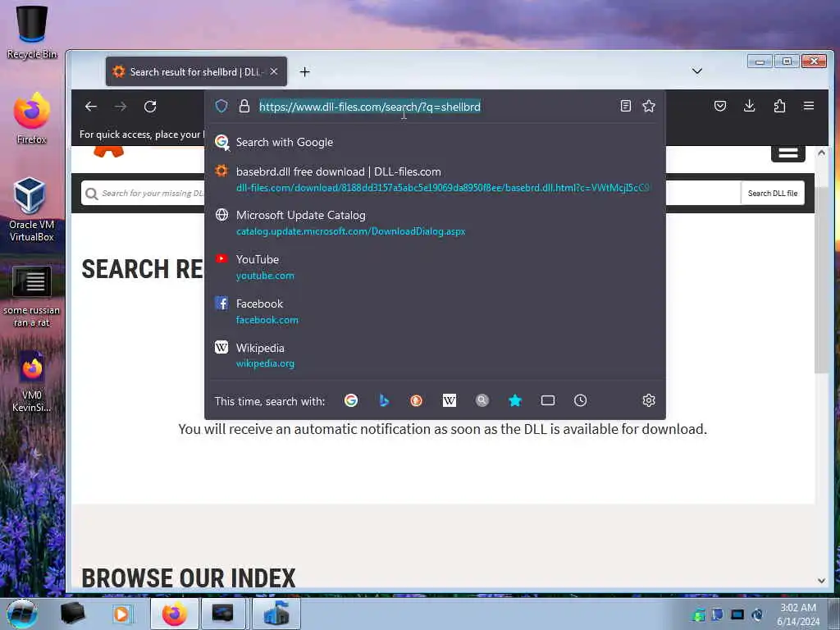Select the Search result for shellbrd tab
Viewport: 840px width, 630px height.
tap(196, 71)
